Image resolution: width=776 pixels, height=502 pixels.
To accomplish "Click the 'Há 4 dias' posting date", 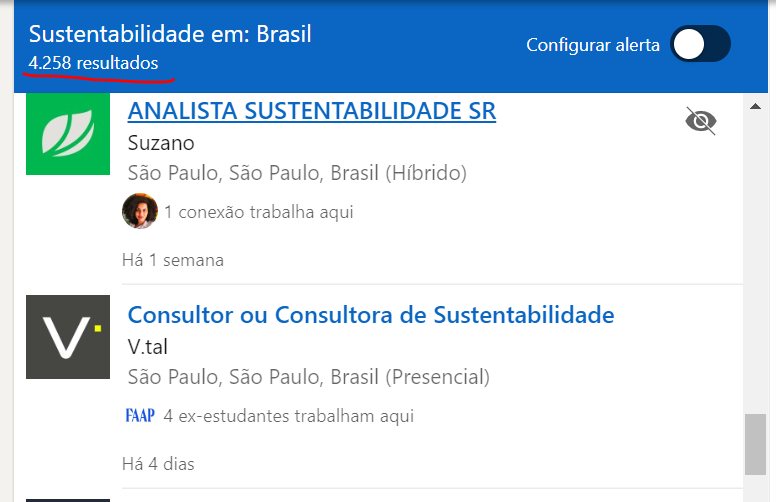I will click(158, 464).
